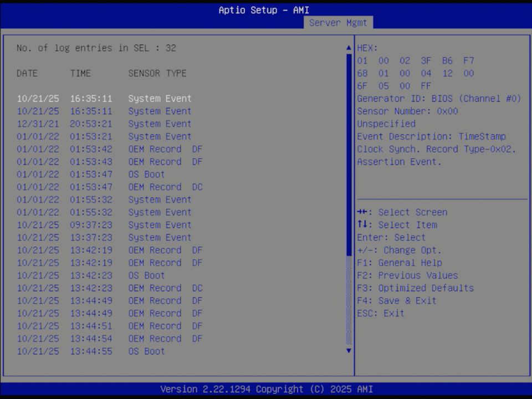Switch to the Server Mgmt tab
Screen dimensions: 532x399
point(338,23)
